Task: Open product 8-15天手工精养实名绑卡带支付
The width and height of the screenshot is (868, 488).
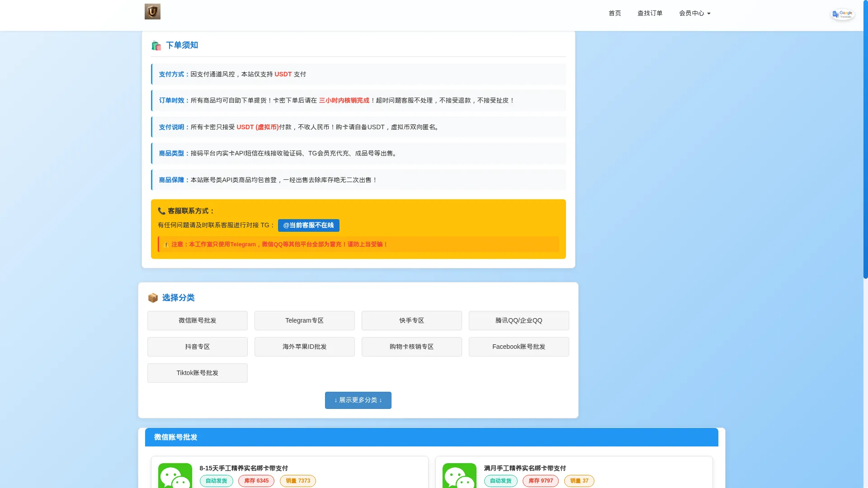Action: click(244, 468)
